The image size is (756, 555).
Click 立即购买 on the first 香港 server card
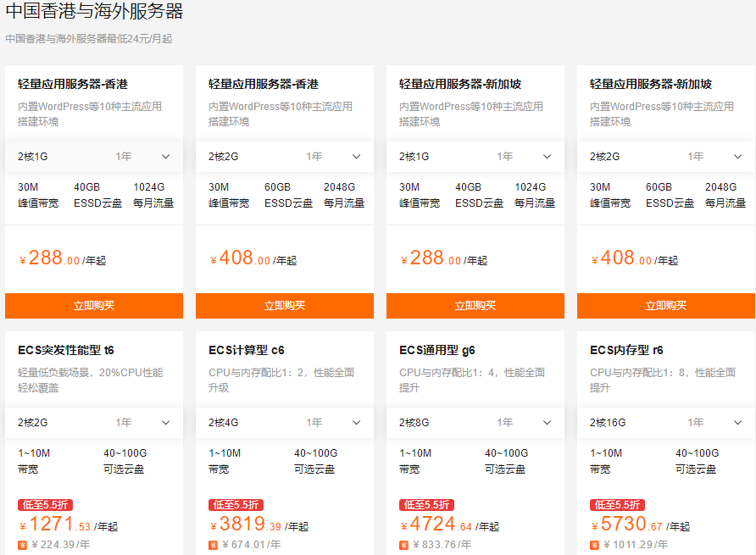click(94, 306)
